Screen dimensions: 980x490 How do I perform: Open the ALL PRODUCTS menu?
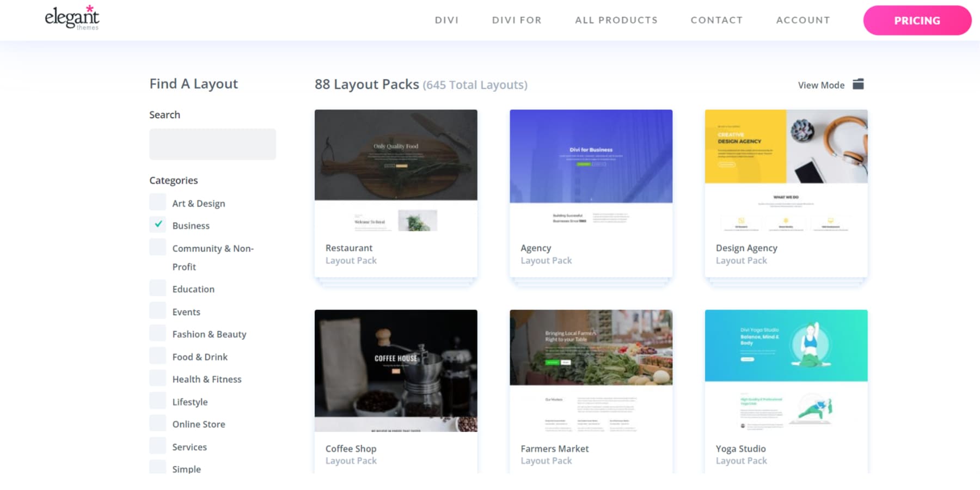click(616, 20)
